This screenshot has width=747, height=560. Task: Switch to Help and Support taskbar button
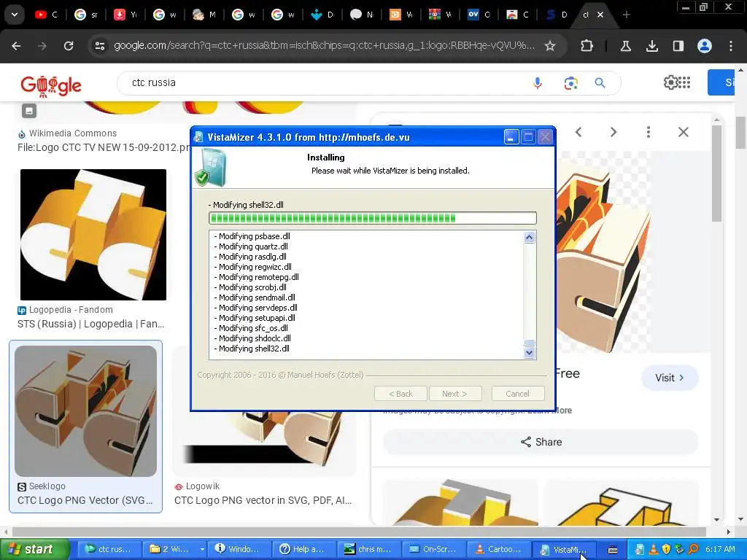(305, 550)
